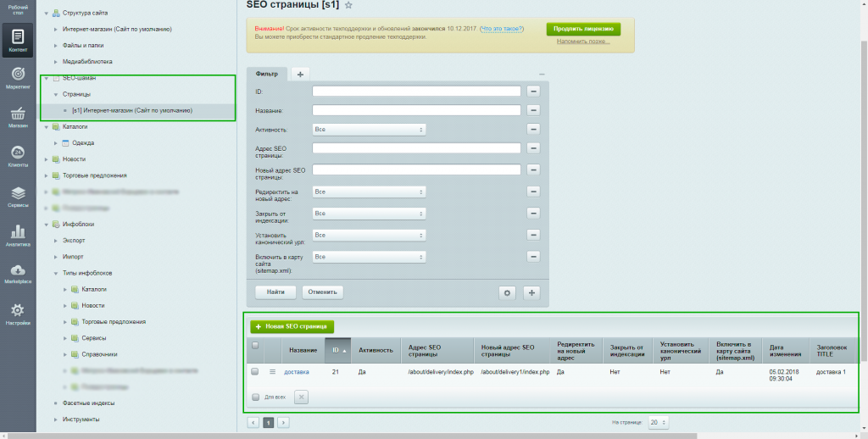This screenshot has height=439, width=868.
Task: Open the Закрыть от индексации dropdown
Action: point(369,214)
